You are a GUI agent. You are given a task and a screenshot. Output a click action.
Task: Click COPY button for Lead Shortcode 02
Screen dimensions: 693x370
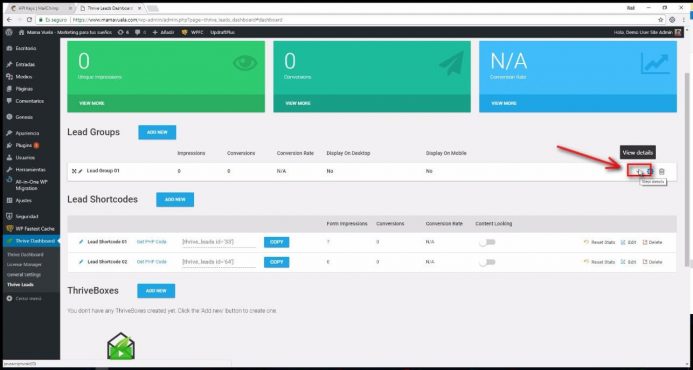[x=277, y=262]
